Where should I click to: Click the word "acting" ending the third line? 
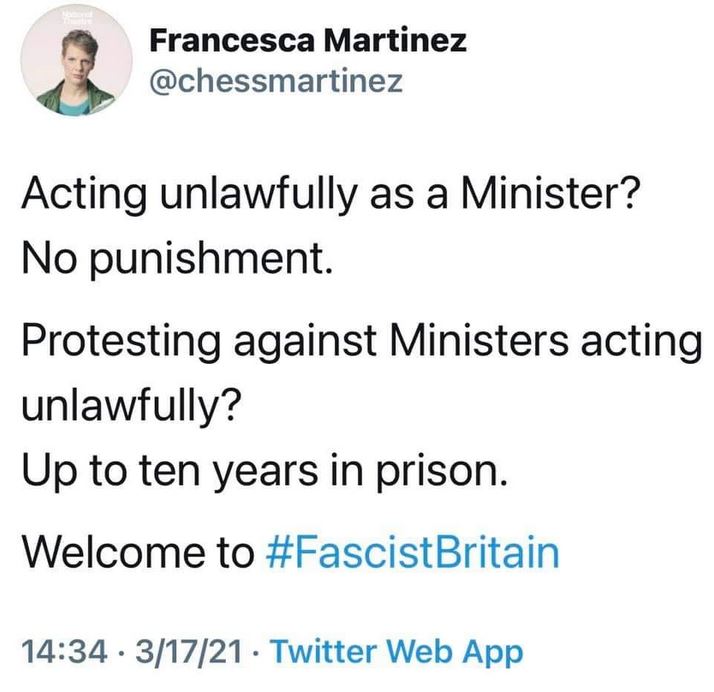(646, 343)
